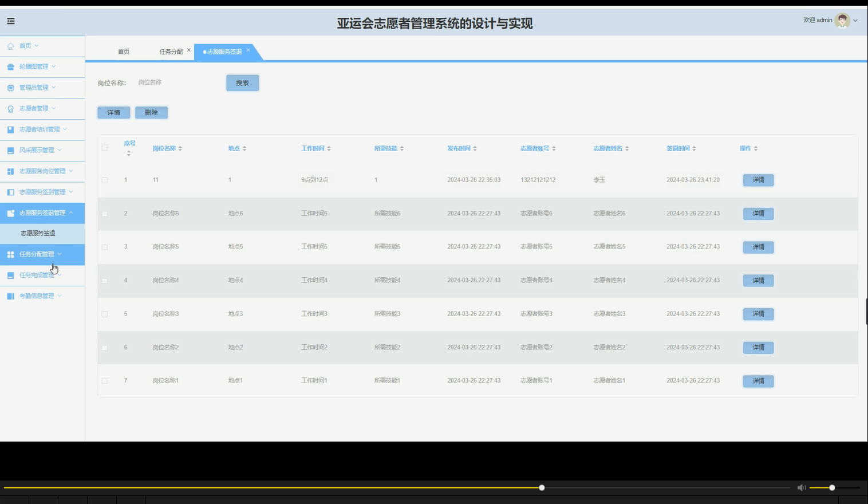Image resolution: width=868 pixels, height=504 pixels.
Task: Switch to the 任务分配 tab
Action: (171, 52)
